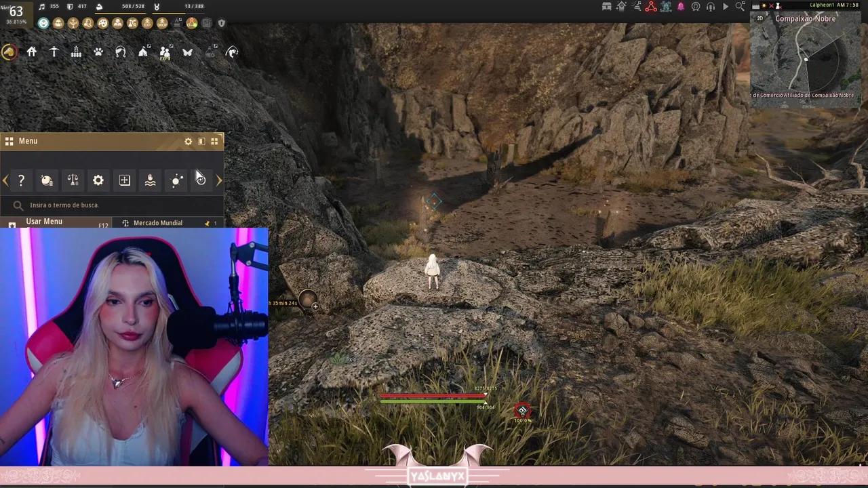Open the settings gear shortcut in Menu
Screen dimensions: 868x488
(x=98, y=180)
